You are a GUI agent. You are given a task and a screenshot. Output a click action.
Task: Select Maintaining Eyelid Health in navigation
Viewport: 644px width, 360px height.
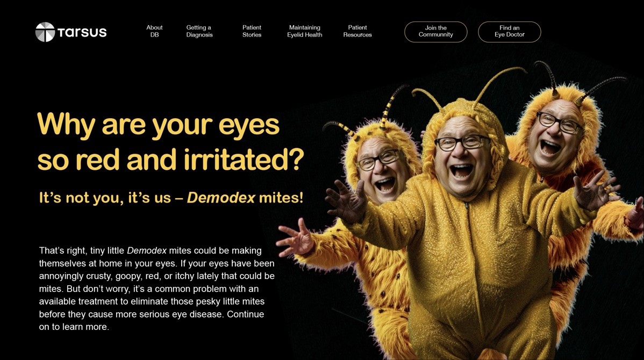pyautogui.click(x=304, y=31)
